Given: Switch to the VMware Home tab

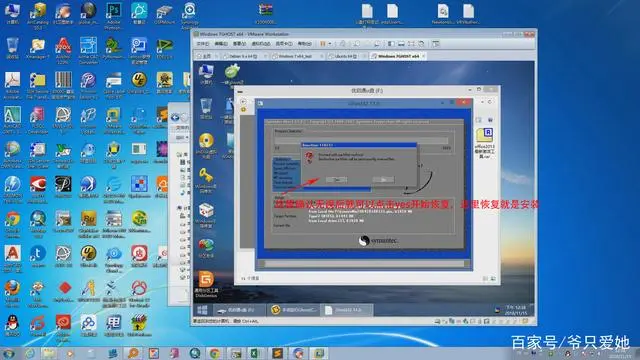Looking at the screenshot, I should click(207, 56).
